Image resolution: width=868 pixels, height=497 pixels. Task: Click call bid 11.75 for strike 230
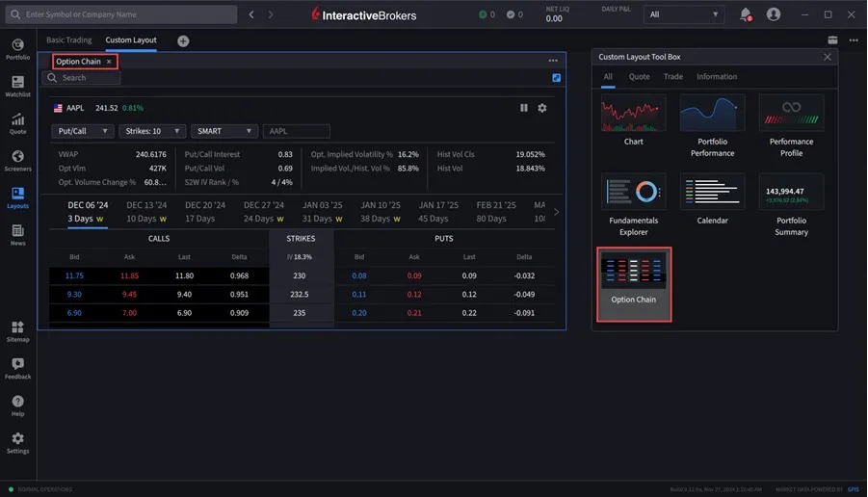tap(74, 275)
